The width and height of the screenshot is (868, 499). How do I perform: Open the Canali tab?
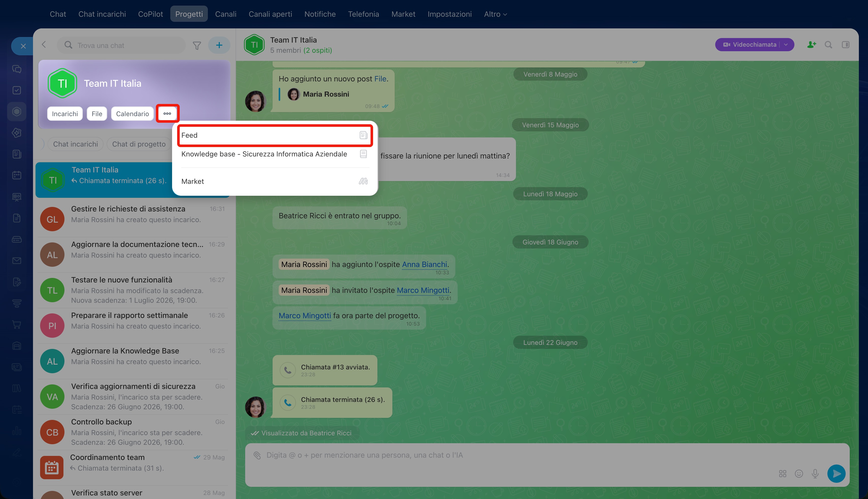226,14
